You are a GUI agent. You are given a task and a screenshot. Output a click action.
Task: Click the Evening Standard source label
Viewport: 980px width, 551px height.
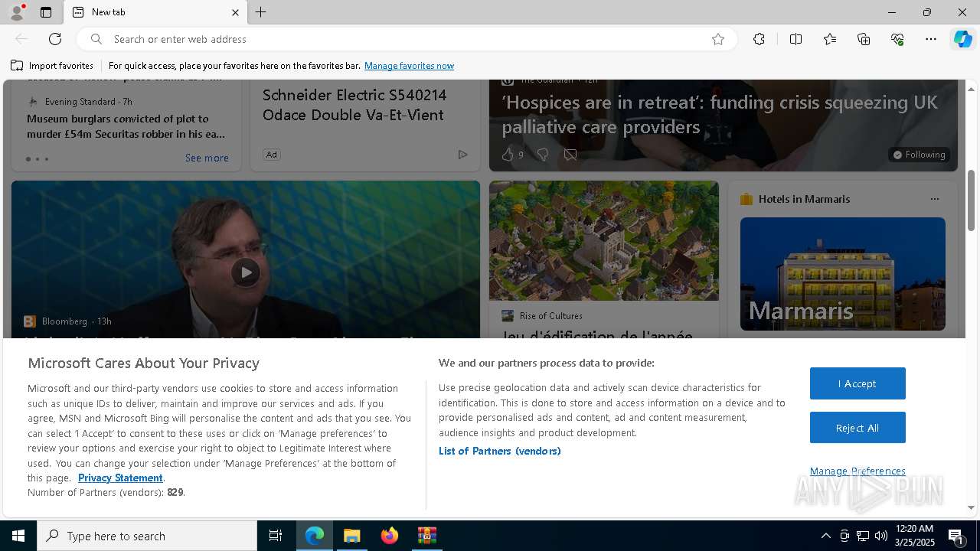(x=80, y=102)
